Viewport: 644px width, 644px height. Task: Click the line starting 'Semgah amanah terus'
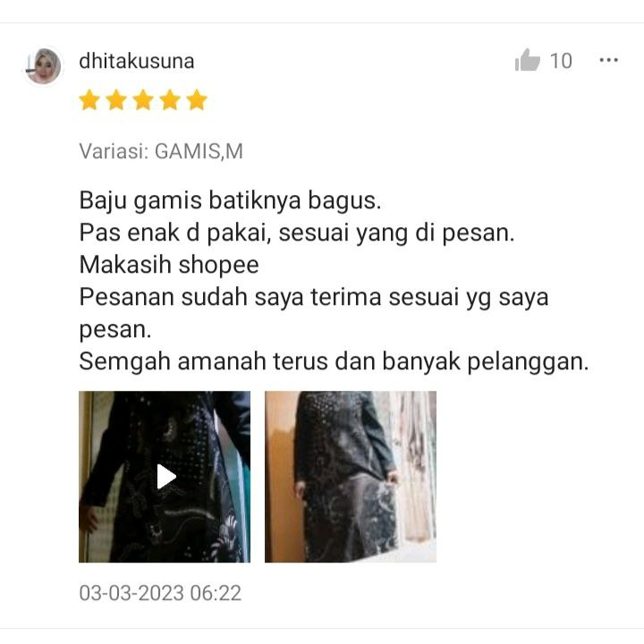pyautogui.click(x=334, y=362)
